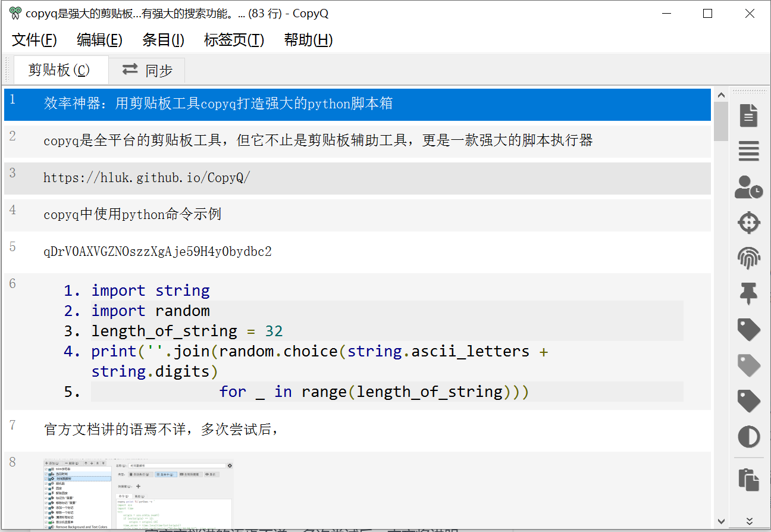Select the code line for _ in range(length_of_string)))
Screen dimensions: 771x532
click(x=374, y=392)
